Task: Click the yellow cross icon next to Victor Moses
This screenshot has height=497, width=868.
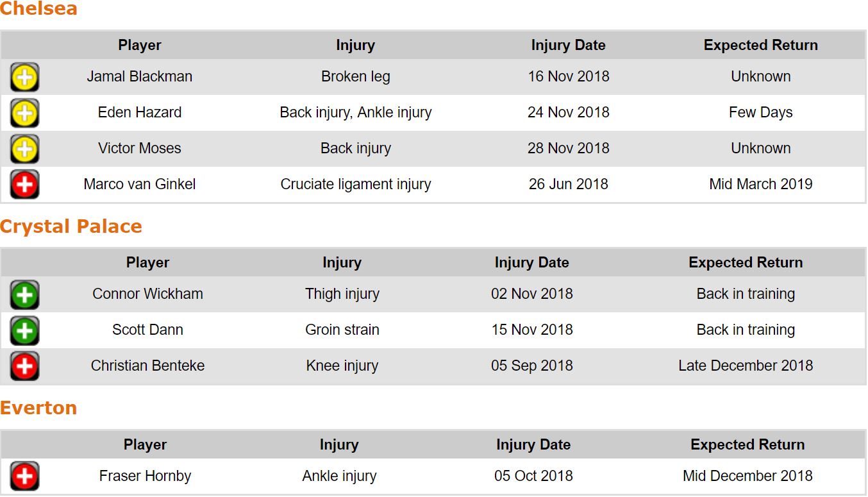Action: pos(24,149)
